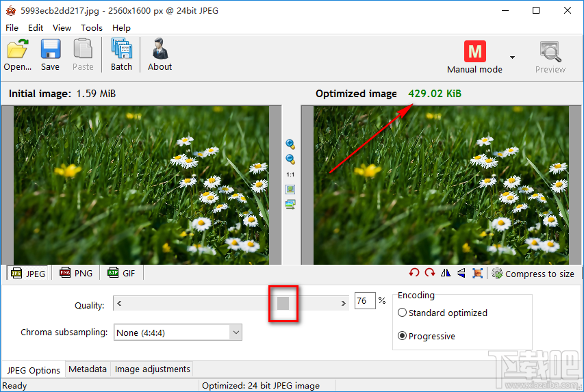Decrease quality with the slider's left arrow
Viewport: 584px width, 392px height.
(119, 303)
